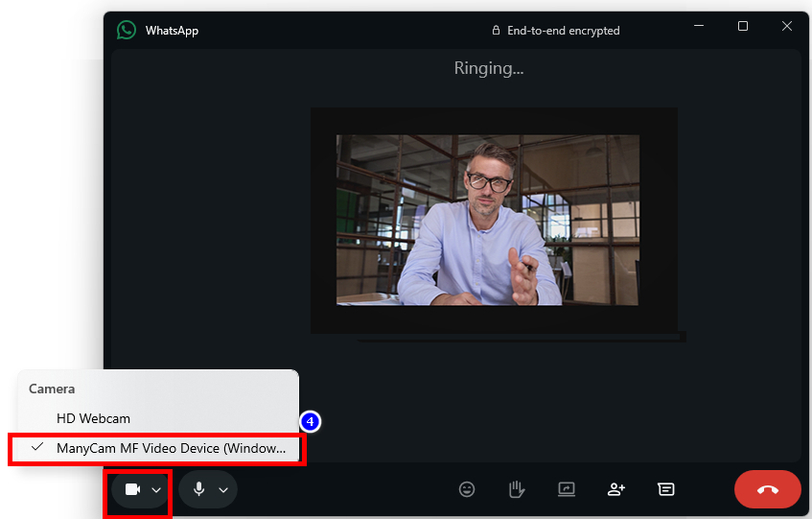This screenshot has height=519, width=812.
Task: End the call with red hang-up button
Action: (767, 489)
